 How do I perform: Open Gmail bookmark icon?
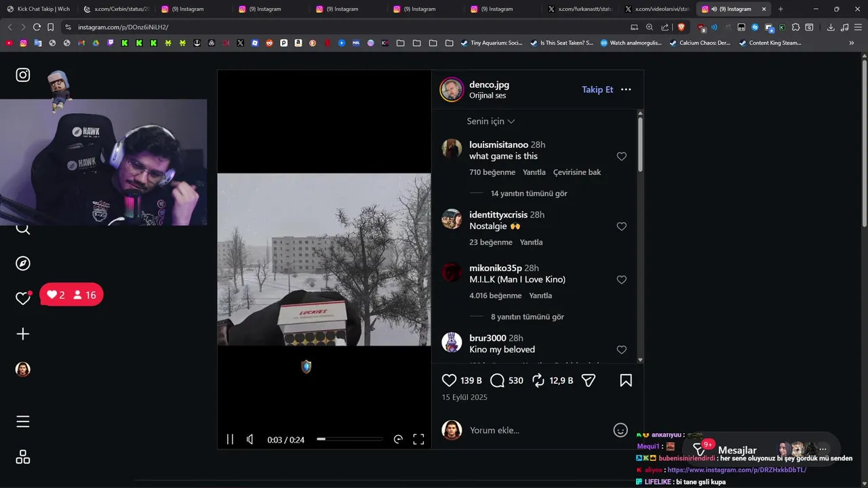pyautogui.click(x=81, y=43)
